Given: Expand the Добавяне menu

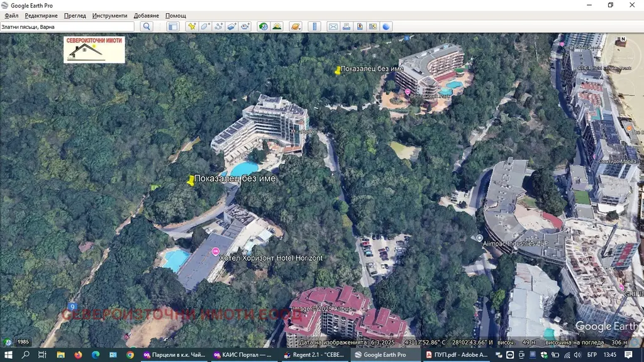Looking at the screenshot, I should (146, 16).
